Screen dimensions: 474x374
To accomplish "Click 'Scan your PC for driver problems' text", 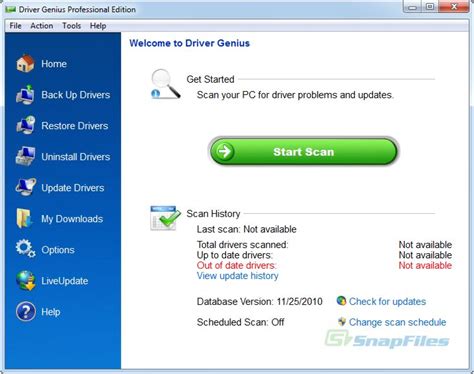I will [x=295, y=95].
